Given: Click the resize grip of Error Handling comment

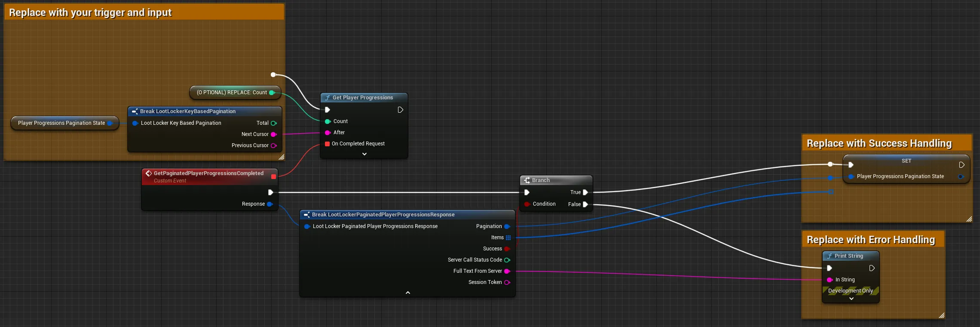Looking at the screenshot, I should coord(941,315).
